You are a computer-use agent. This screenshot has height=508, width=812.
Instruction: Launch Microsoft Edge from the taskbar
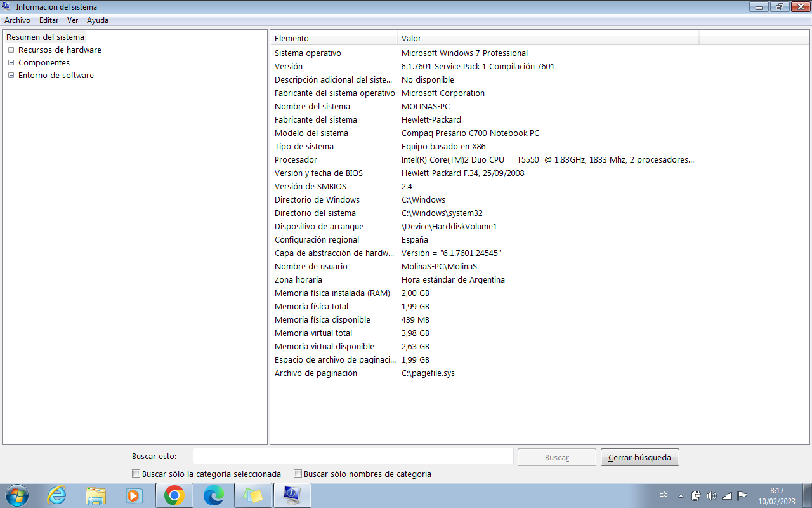214,495
